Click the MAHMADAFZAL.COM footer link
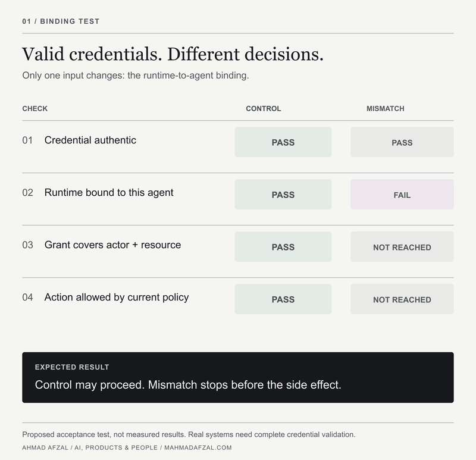This screenshot has height=460, width=476. [198, 448]
